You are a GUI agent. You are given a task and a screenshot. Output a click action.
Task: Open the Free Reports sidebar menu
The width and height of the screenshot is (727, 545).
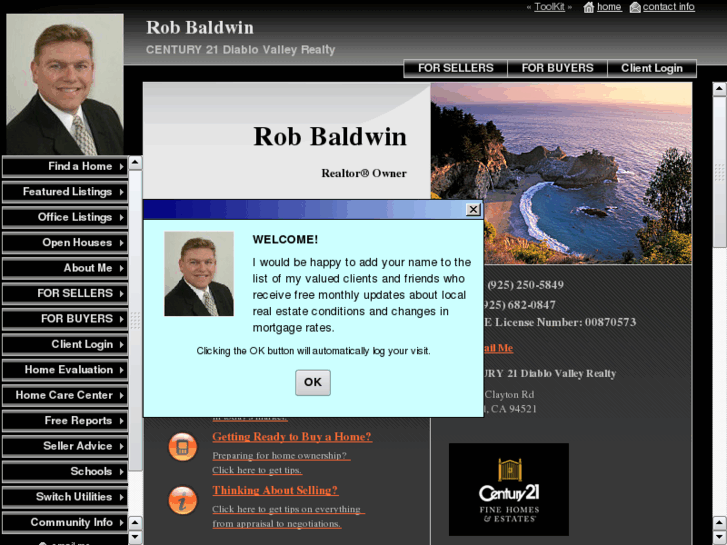pos(65,421)
